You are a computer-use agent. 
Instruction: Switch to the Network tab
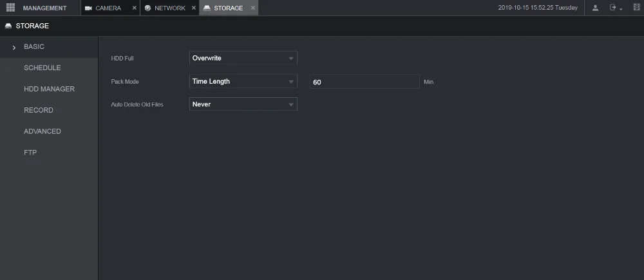click(x=169, y=8)
